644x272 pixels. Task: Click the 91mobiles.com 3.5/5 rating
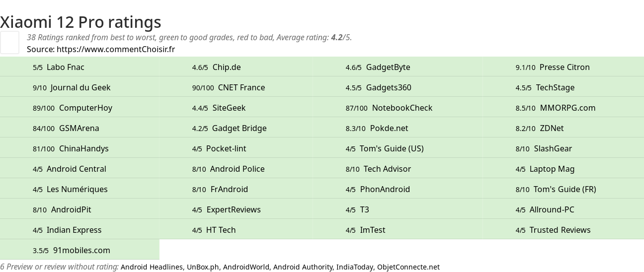(x=80, y=250)
